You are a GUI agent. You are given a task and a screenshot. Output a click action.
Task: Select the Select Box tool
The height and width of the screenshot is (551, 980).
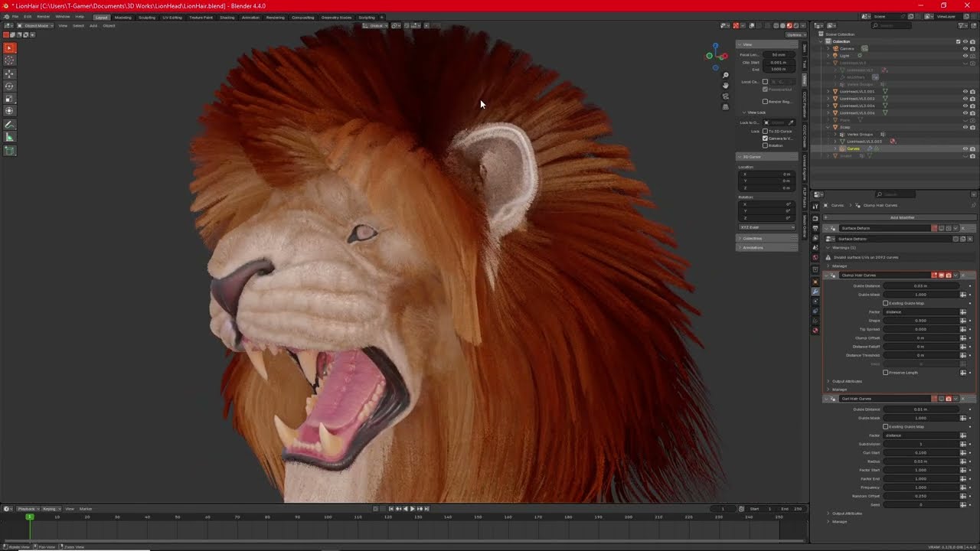pos(10,47)
